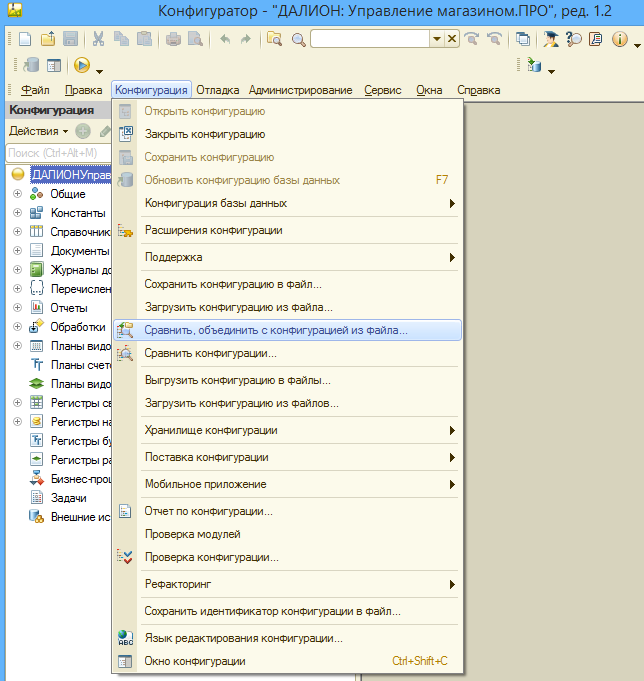644x681 pixels.
Task: Expand the Обработки tree node
Action: 17,327
